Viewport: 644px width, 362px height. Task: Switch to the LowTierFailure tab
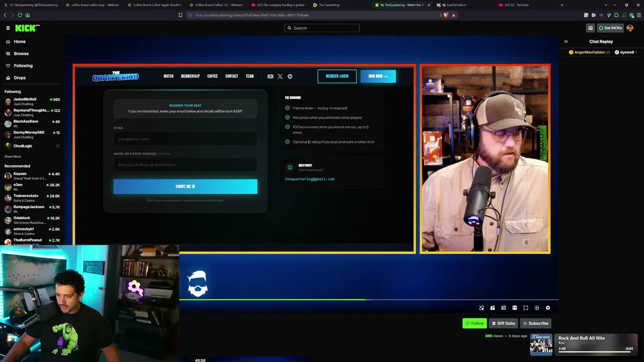pyautogui.click(x=465, y=5)
